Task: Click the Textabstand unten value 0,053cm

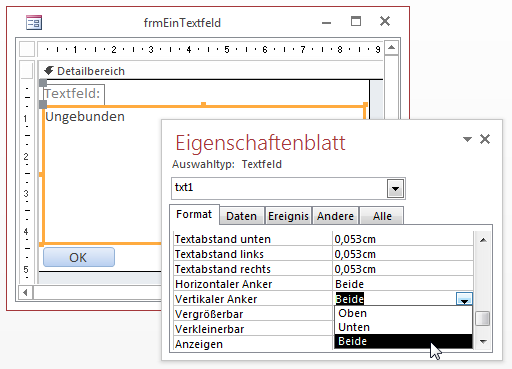Action: point(403,239)
